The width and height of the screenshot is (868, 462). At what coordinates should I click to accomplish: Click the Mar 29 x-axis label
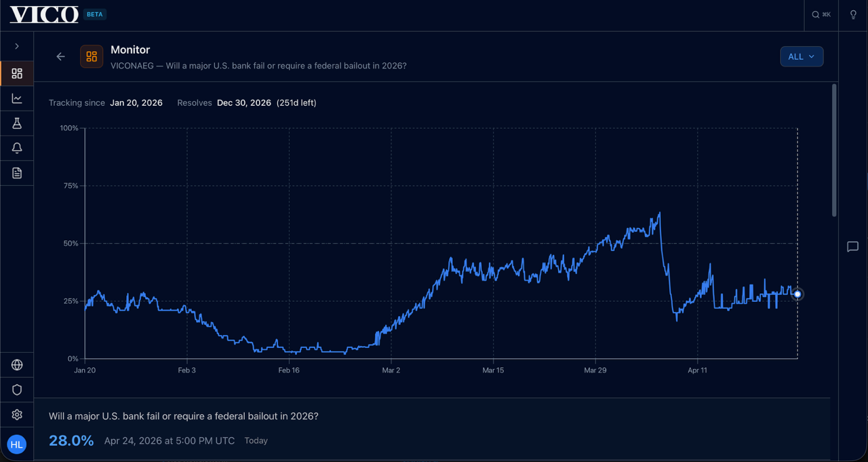(x=595, y=370)
